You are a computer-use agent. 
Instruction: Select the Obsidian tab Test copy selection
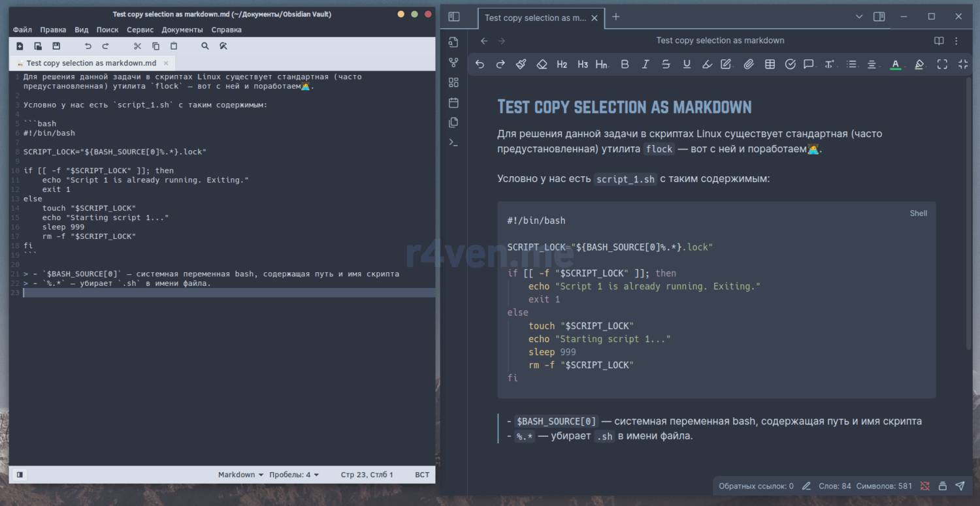(x=534, y=18)
